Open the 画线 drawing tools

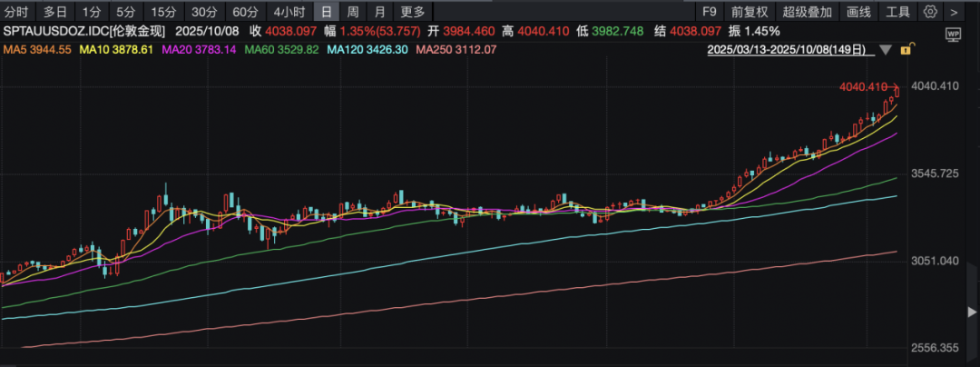(x=858, y=12)
